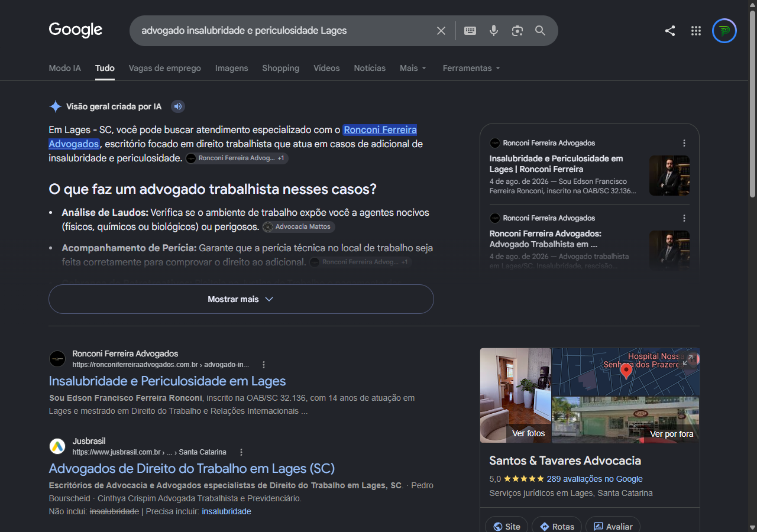Viewport: 757px width, 532px height.
Task: Open Ver fotos thumbnail of the office
Action: [516, 395]
